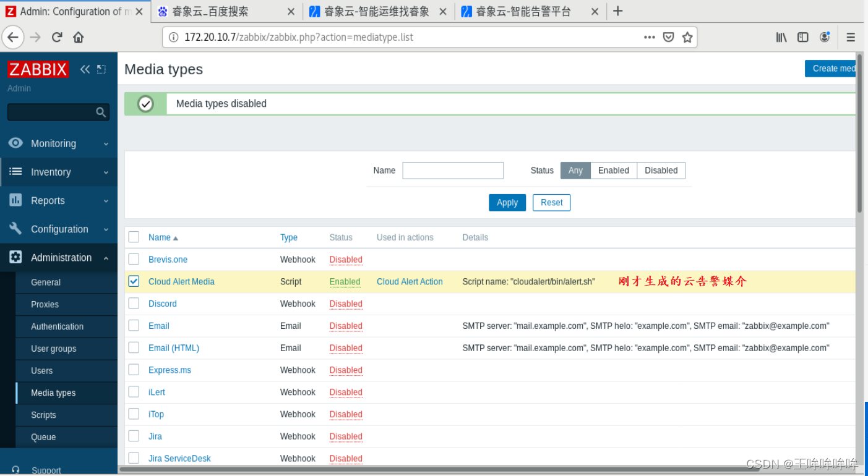Tick the Brevis.one row checkbox
868x476 pixels.
click(x=134, y=259)
